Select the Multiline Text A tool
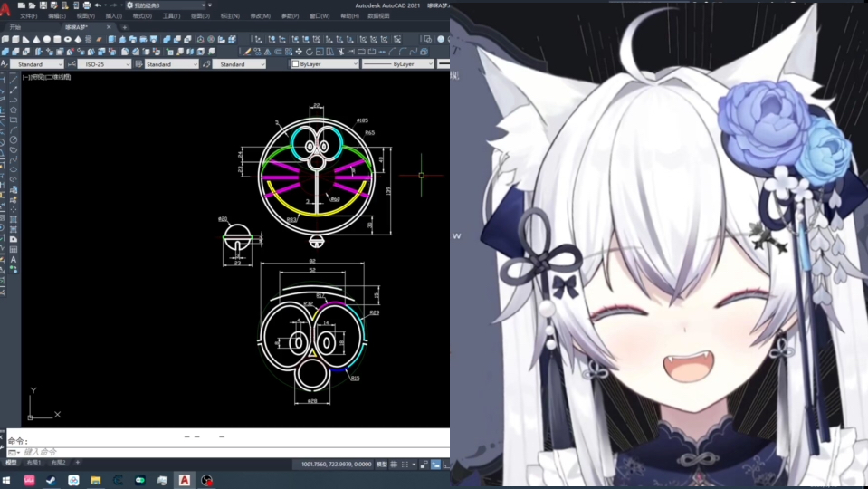868x489 pixels. 14,260
